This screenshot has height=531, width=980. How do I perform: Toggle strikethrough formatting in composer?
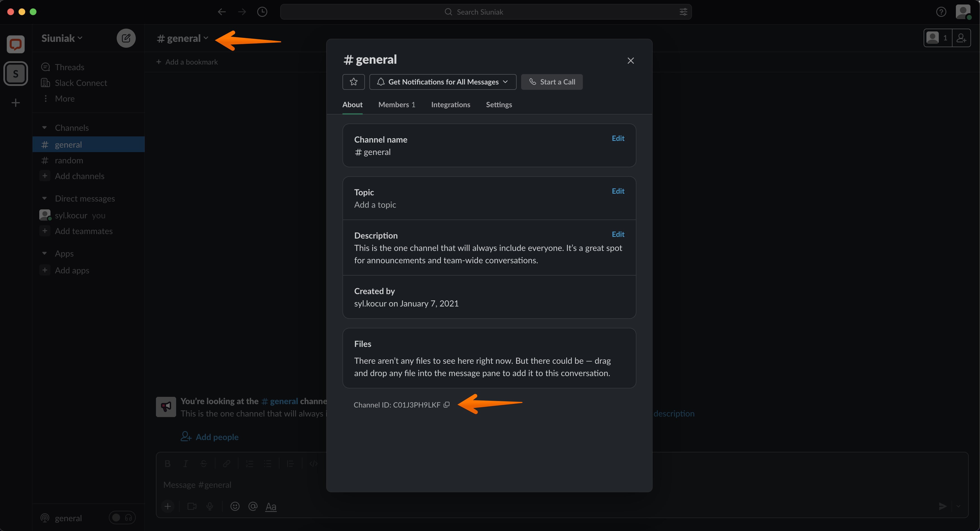[204, 463]
